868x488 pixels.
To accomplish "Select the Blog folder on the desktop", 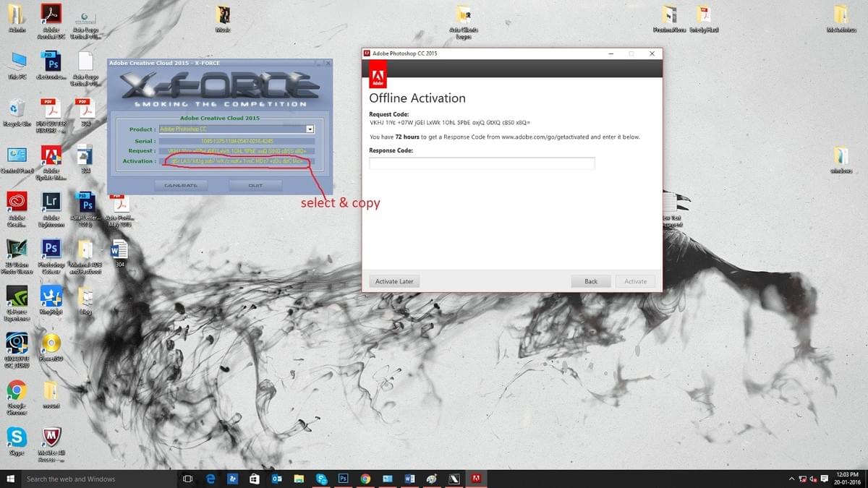I will (85, 299).
